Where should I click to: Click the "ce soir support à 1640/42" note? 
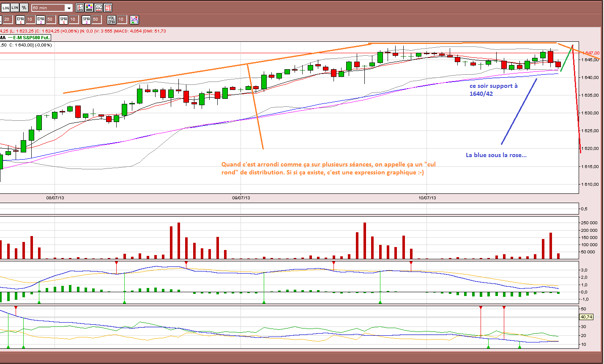click(x=493, y=90)
